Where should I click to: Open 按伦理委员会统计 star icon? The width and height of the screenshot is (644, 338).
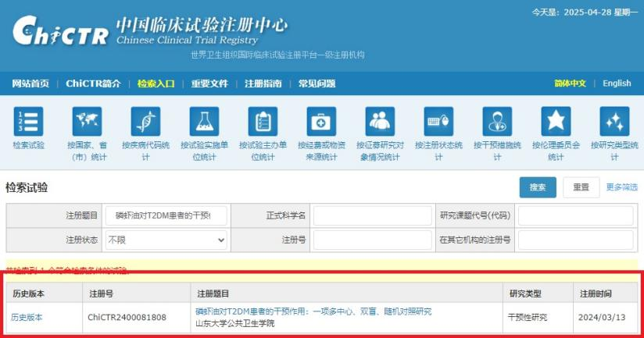(556, 122)
